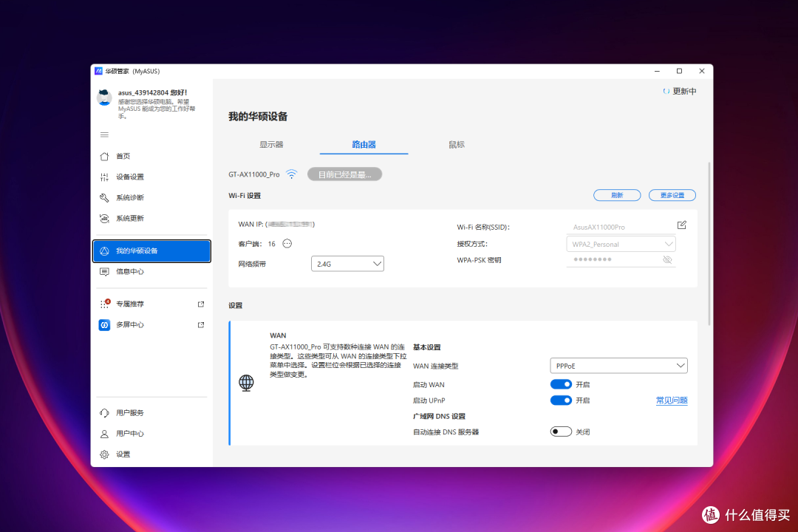Click the GT-AX11000_Pro router name

point(254,174)
